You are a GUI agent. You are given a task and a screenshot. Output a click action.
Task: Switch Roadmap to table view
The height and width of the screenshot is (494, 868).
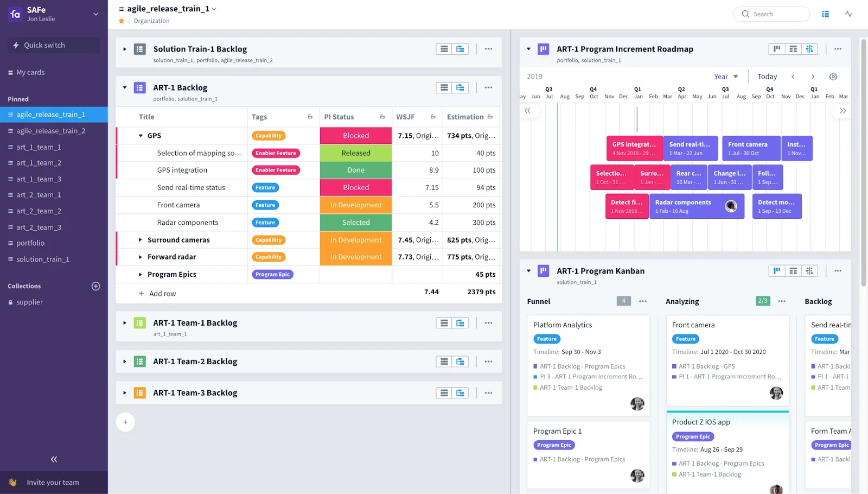[x=793, y=49]
